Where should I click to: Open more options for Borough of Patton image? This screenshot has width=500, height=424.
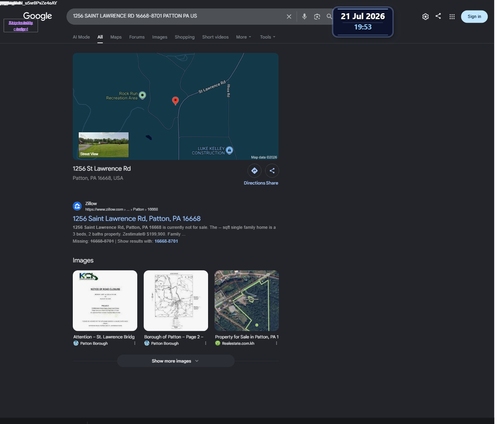pyautogui.click(x=205, y=343)
